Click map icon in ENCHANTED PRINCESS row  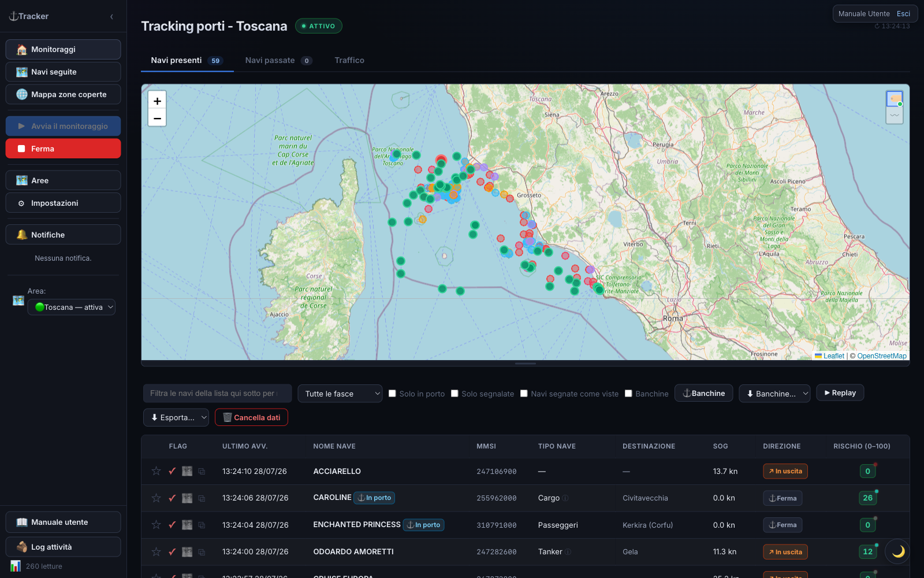click(x=187, y=525)
